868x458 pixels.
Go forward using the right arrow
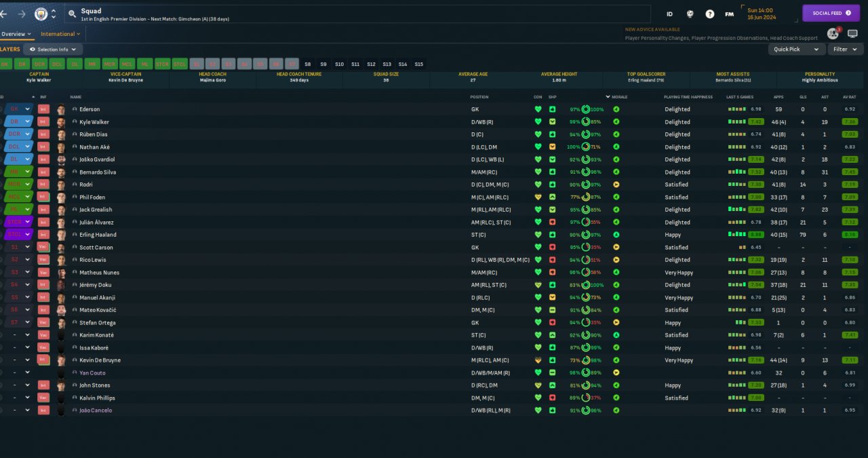point(22,14)
